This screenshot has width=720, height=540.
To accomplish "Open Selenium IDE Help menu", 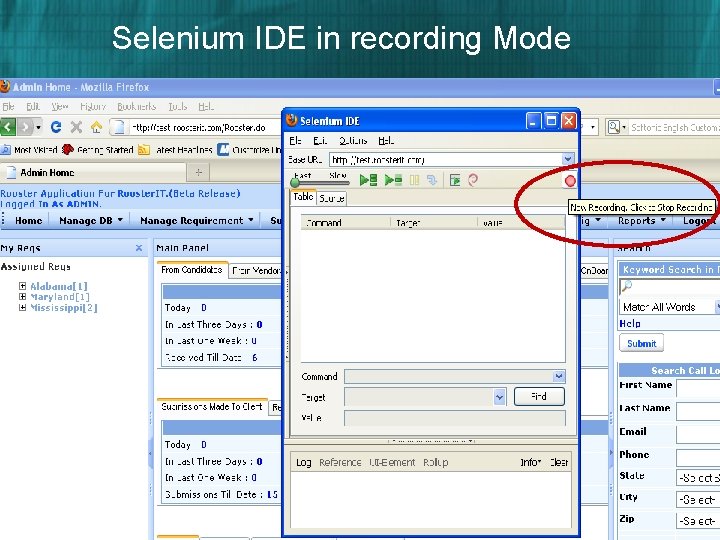I will (386, 141).
